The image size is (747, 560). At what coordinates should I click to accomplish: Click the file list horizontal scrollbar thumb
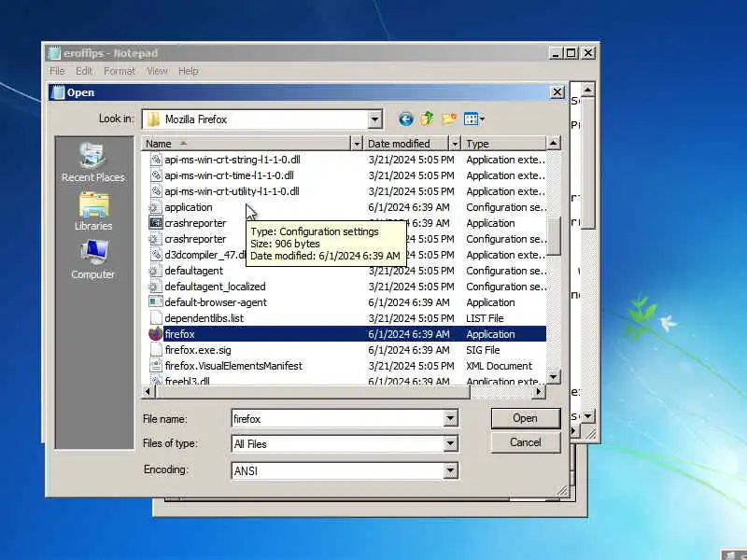pos(312,391)
